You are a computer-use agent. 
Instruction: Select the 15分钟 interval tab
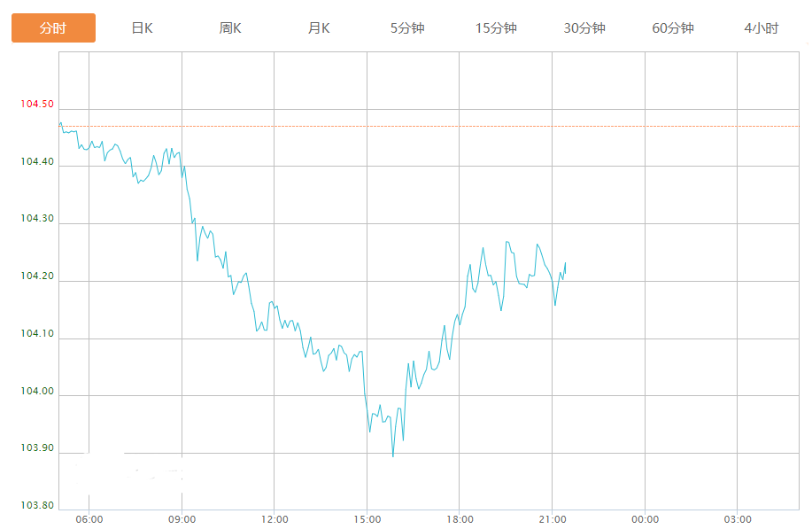(496, 28)
